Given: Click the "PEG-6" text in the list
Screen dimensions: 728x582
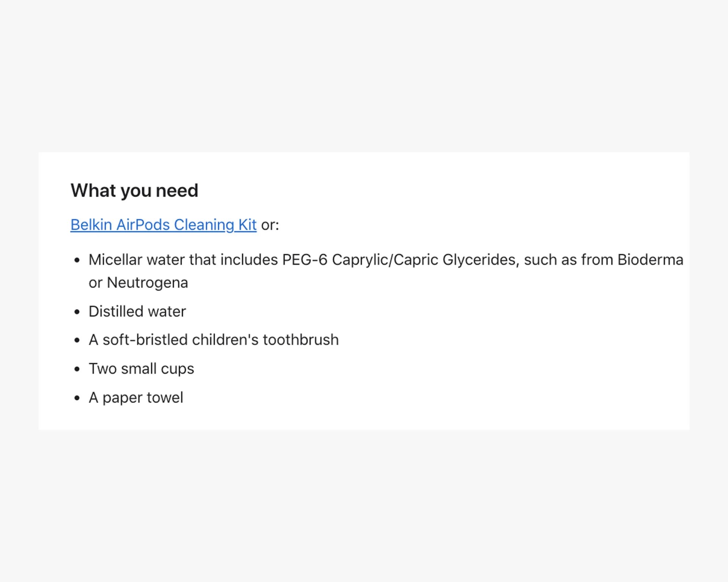Looking at the screenshot, I should (x=305, y=260).
